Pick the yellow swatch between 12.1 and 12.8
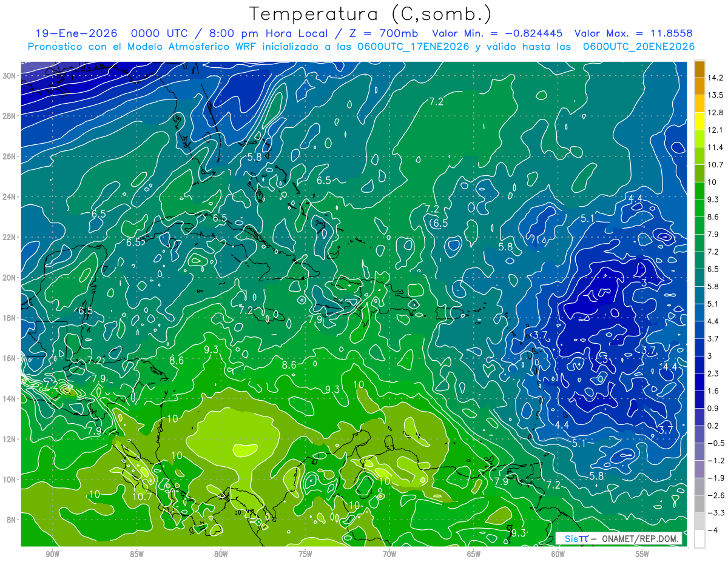This screenshot has height=562, width=728. pos(699,121)
